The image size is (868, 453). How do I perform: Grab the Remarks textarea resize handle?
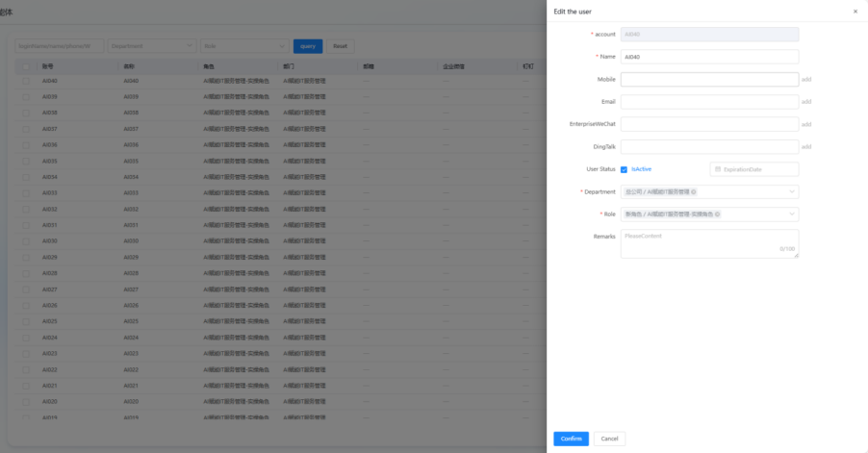(x=796, y=256)
